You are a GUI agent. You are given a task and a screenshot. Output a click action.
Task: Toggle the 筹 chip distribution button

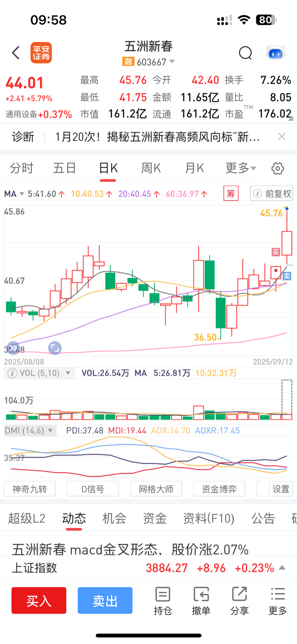coord(231,193)
